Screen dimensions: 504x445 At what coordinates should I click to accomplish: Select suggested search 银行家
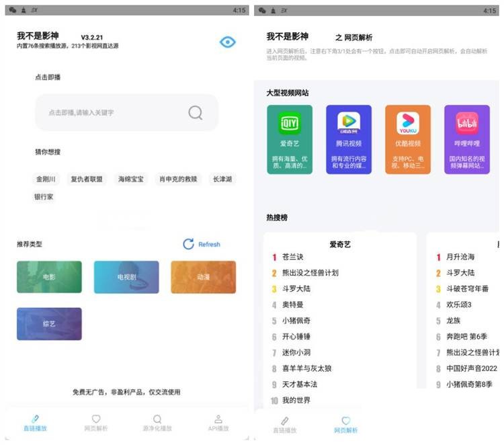click(x=44, y=197)
